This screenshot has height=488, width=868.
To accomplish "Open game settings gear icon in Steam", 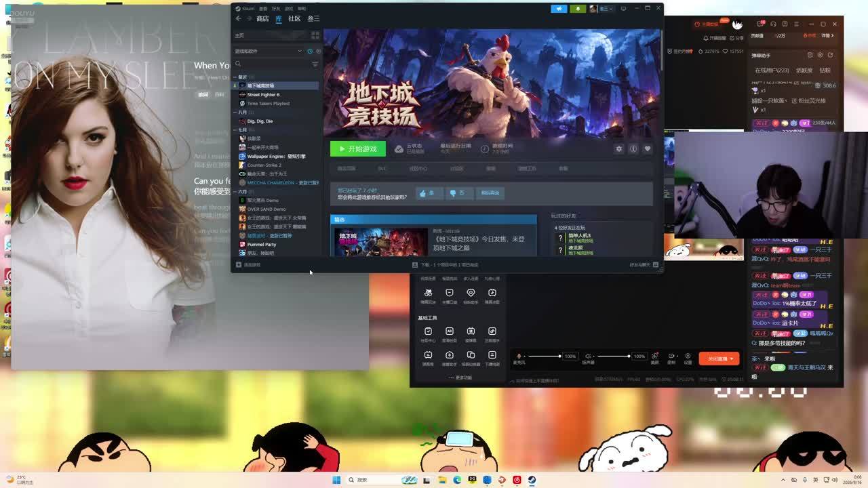I will (618, 148).
